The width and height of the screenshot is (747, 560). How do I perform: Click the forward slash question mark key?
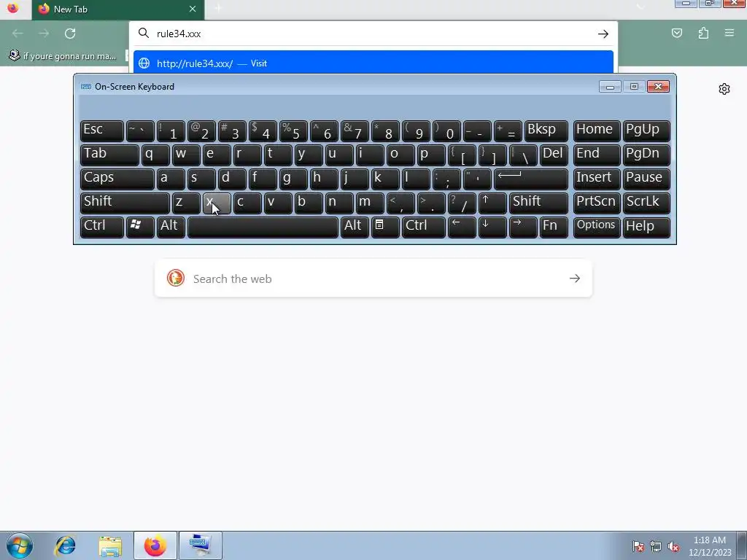point(462,203)
